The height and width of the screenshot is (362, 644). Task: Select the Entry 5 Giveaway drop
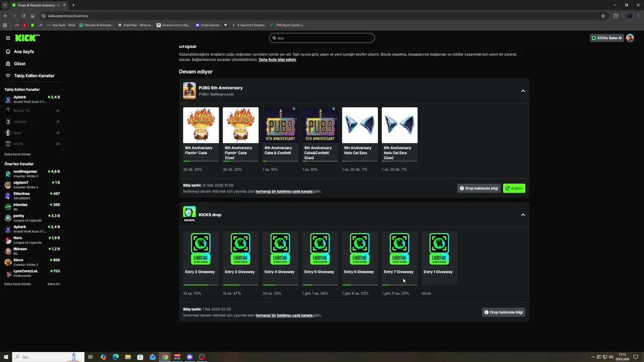[320, 258]
